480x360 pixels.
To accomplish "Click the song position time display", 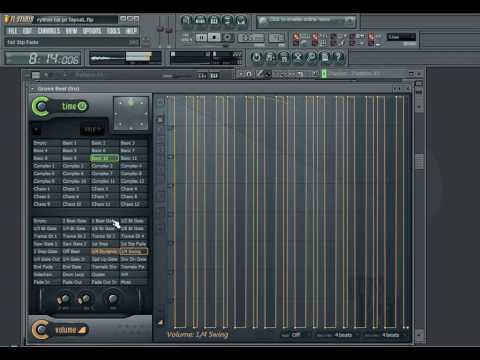I will [x=43, y=59].
